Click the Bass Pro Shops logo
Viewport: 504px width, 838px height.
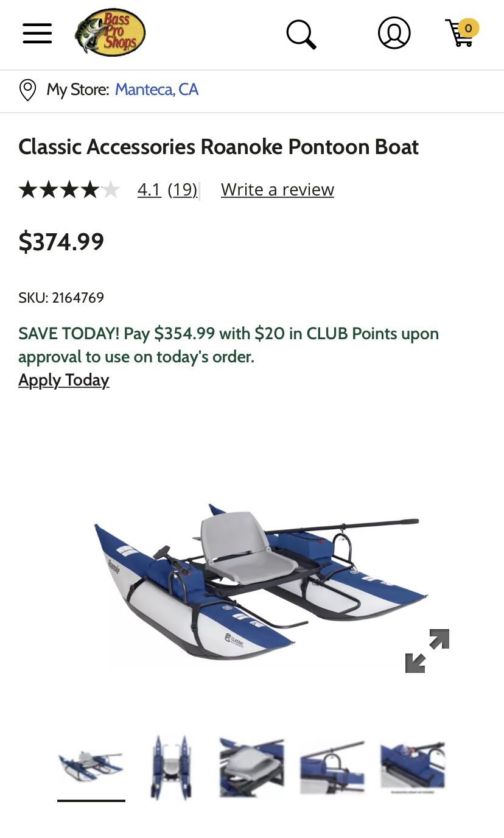coord(110,32)
